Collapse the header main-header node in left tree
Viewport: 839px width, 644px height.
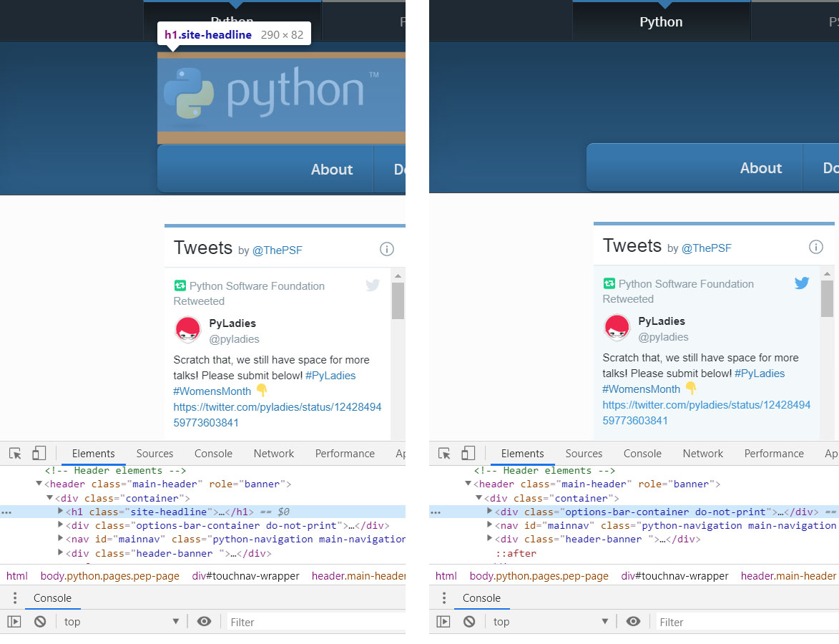point(39,484)
